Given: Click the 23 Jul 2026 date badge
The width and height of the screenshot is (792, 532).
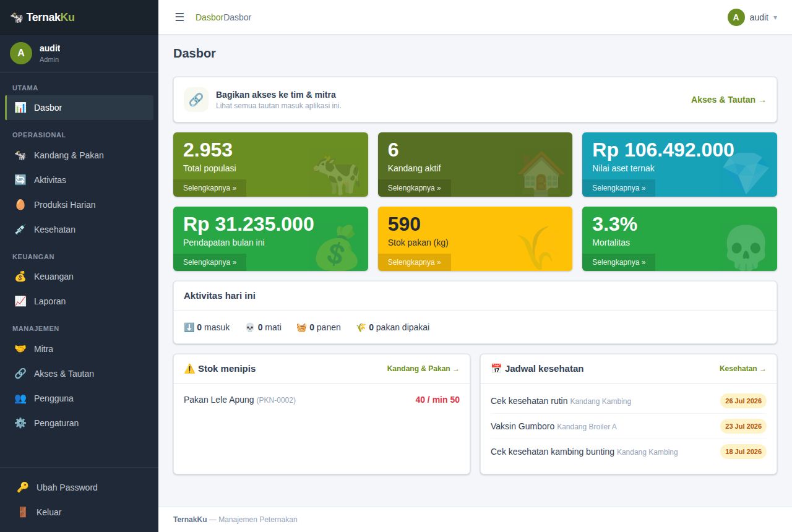Looking at the screenshot, I should click(x=743, y=426).
